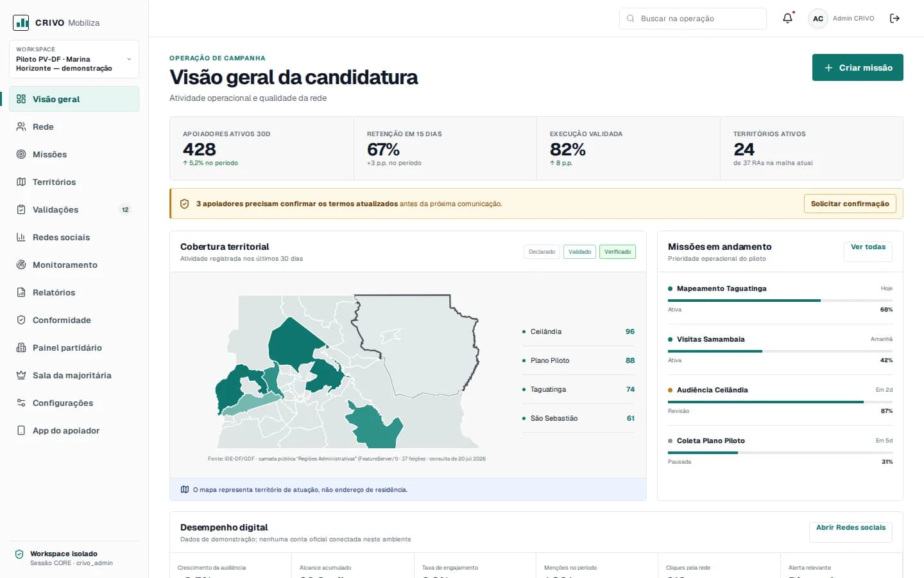Click the Redes sociais chart icon
The width and height of the screenshot is (924, 578).
[x=21, y=237]
